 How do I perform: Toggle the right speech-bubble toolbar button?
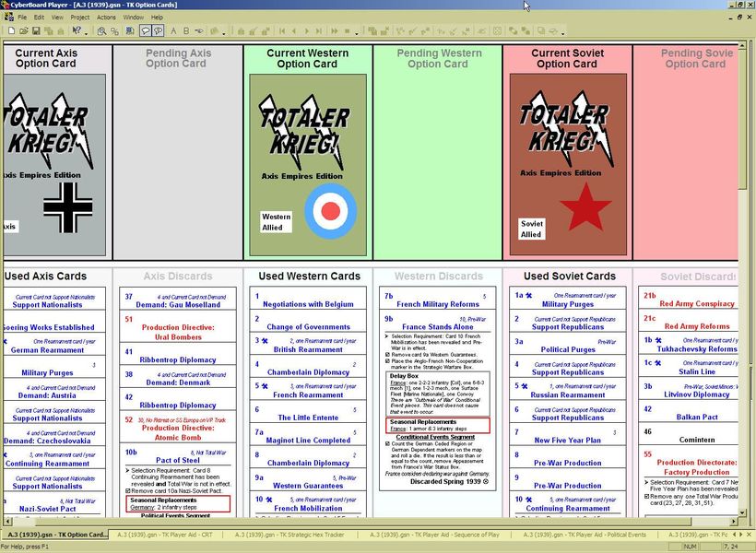[x=159, y=30]
